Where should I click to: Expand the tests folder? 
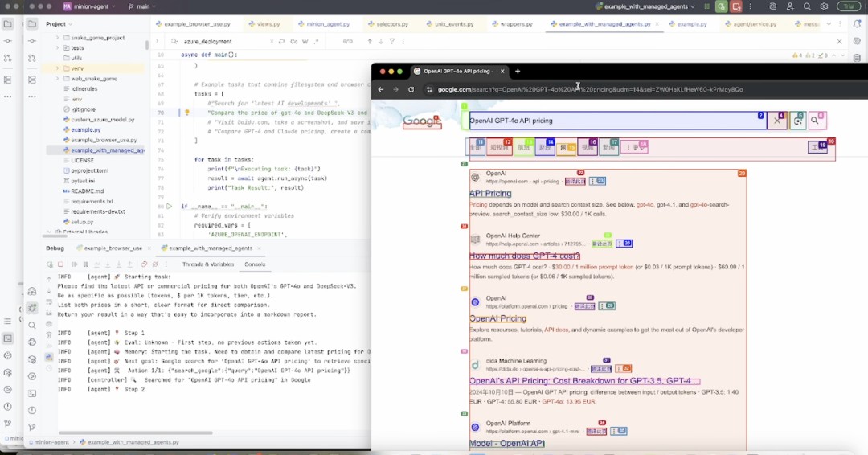coord(58,47)
